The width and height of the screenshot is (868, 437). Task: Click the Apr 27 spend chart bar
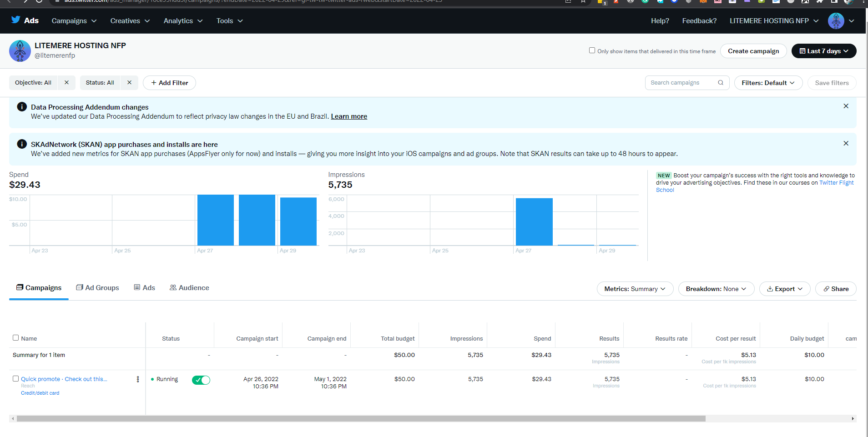tap(216, 220)
